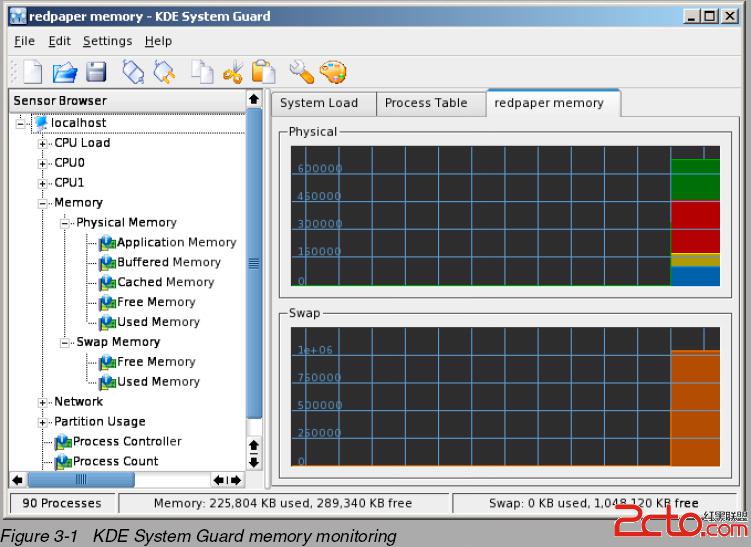Viewport: 751px width, 547px height.
Task: Click the New worksheet toolbar icon
Action: (33, 72)
